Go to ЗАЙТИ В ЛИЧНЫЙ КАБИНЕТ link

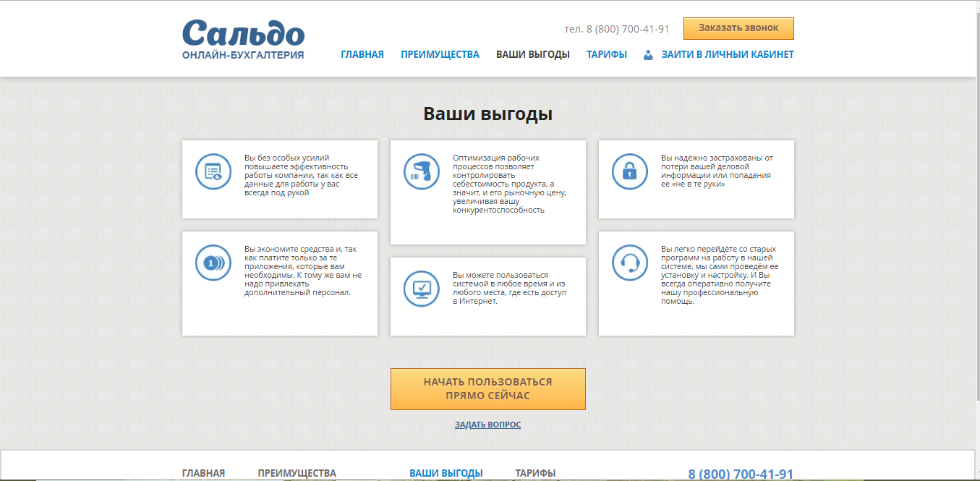(728, 54)
